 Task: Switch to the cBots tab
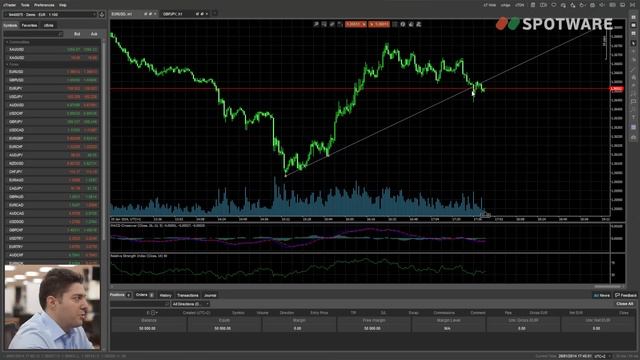click(x=48, y=25)
